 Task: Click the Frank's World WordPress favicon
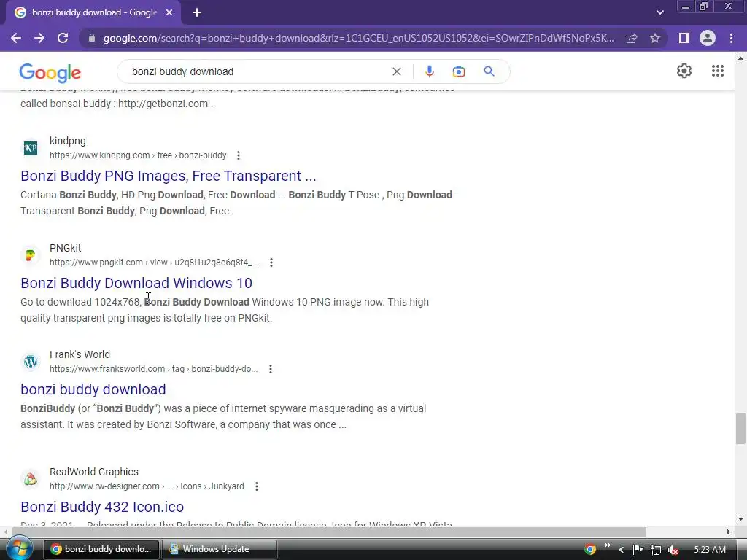31,362
